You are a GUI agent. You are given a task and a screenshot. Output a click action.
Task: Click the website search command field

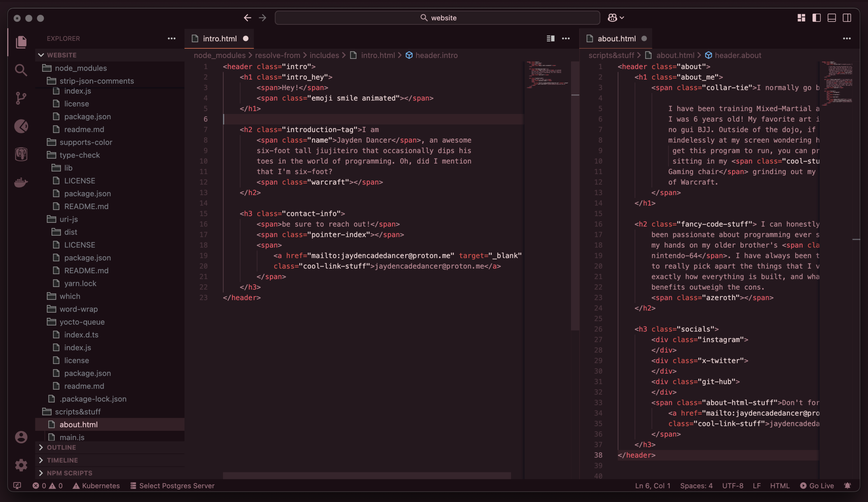point(437,18)
